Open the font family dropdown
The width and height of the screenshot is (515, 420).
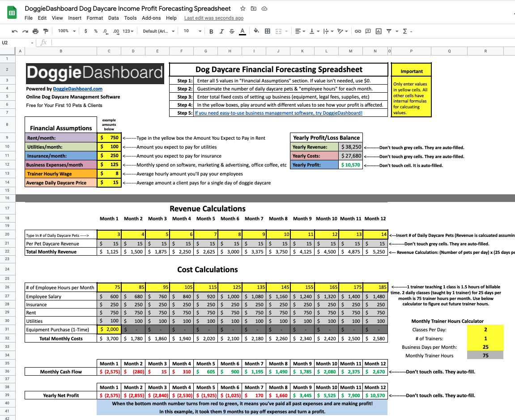point(158,31)
